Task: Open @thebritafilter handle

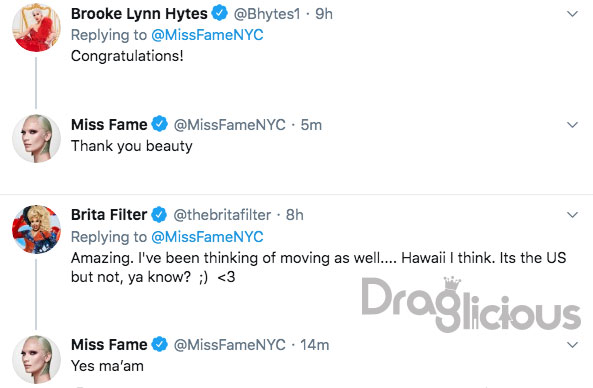Action: tap(222, 215)
